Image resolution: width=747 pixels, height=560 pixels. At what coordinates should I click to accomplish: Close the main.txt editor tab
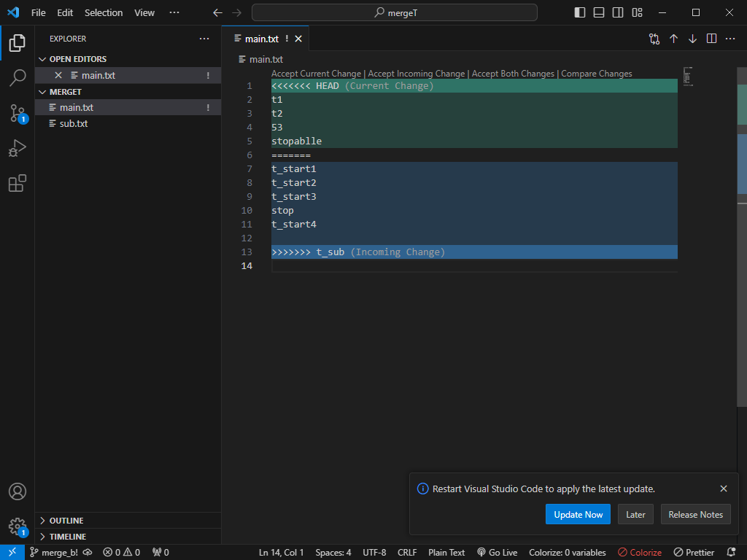tap(298, 39)
